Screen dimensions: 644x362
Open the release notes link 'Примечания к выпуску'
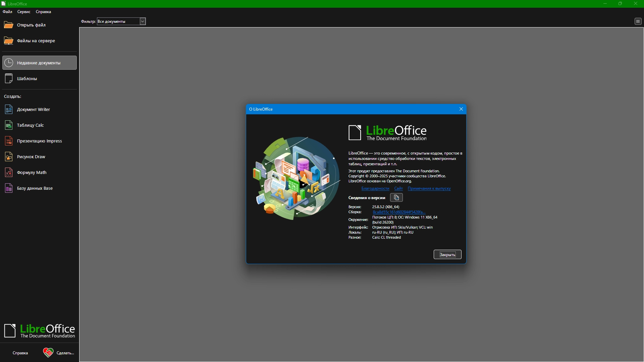click(x=429, y=189)
